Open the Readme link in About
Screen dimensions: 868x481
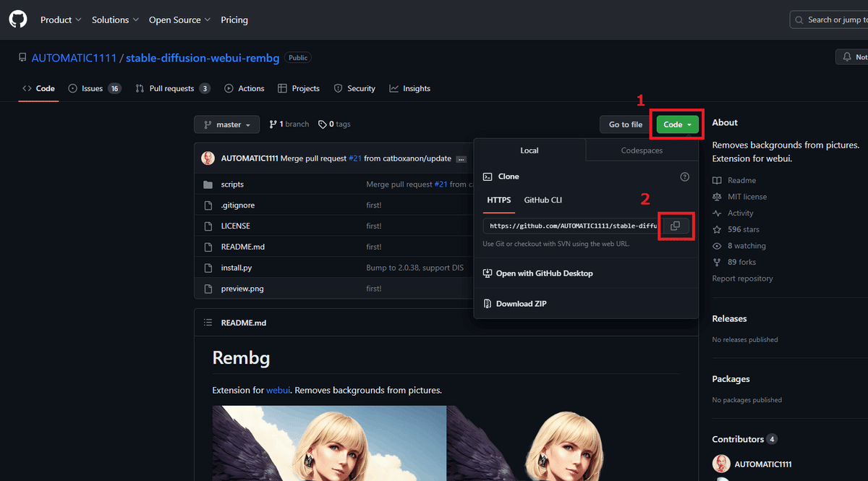click(x=734, y=180)
